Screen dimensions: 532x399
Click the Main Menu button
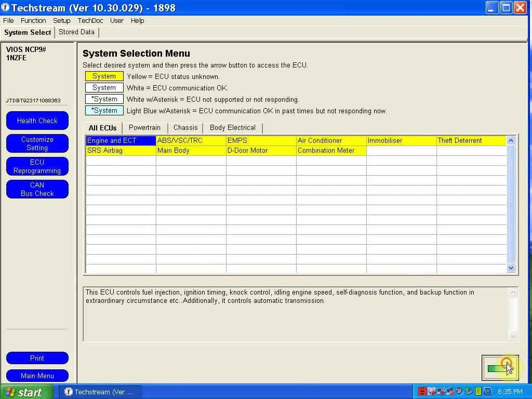pyautogui.click(x=37, y=376)
